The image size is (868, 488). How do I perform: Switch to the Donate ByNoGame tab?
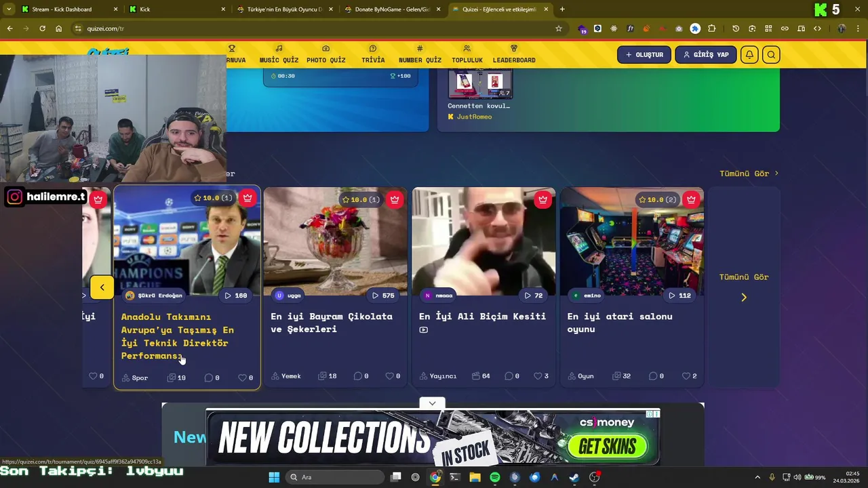coord(393,9)
